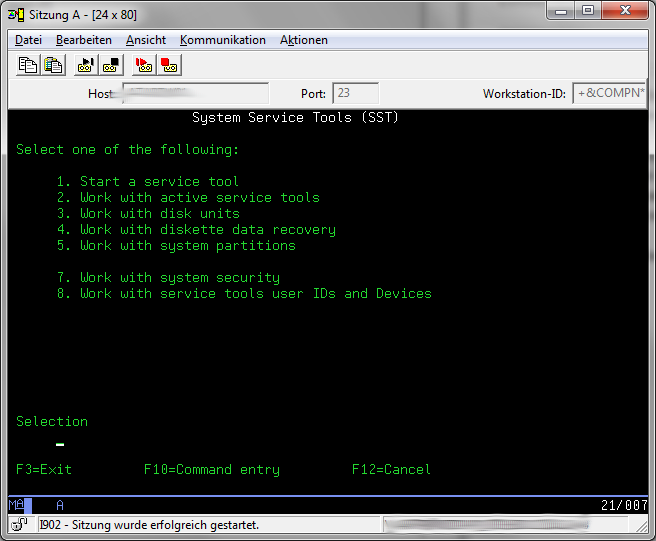Click the F12=Cancel function key text
656x541 pixels.
point(391,469)
